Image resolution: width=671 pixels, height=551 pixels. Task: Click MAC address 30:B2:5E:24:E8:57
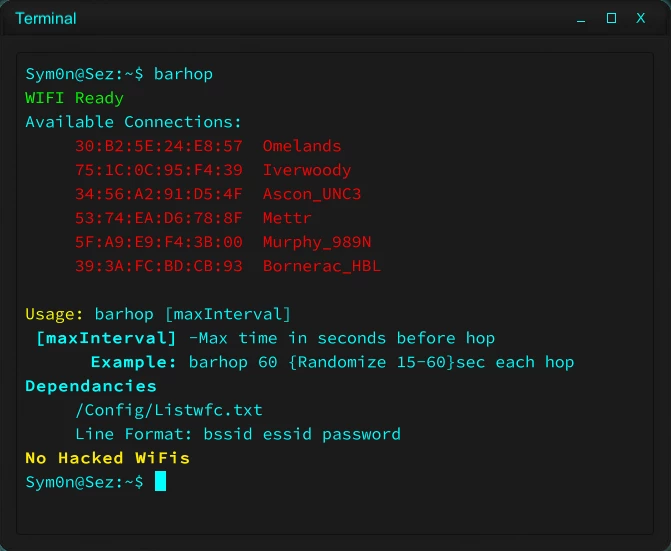pyautogui.click(x=159, y=146)
